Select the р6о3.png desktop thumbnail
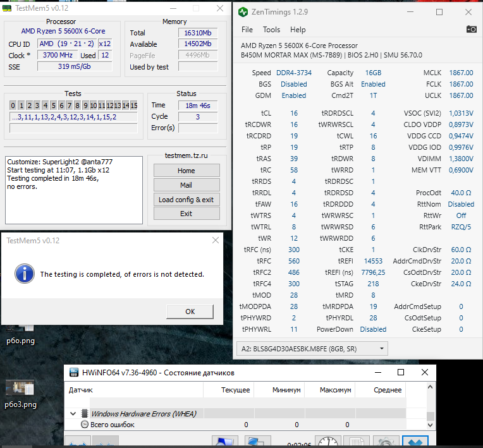The image size is (483, 448). coord(20,388)
